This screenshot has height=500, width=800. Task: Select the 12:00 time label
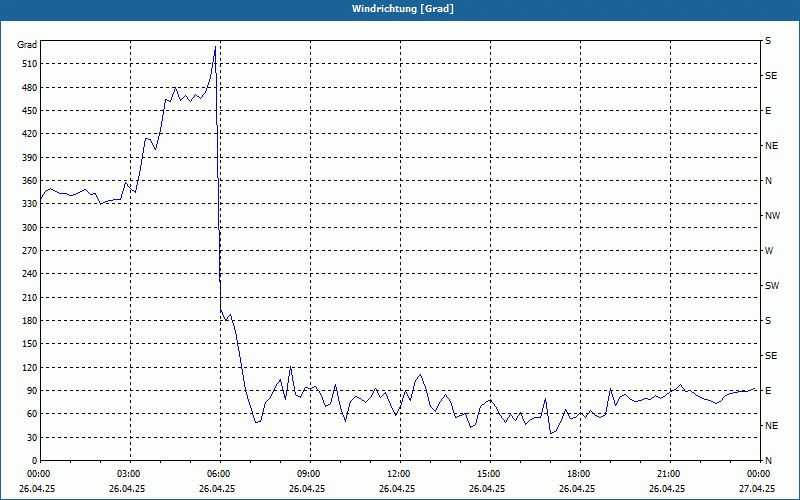400,474
